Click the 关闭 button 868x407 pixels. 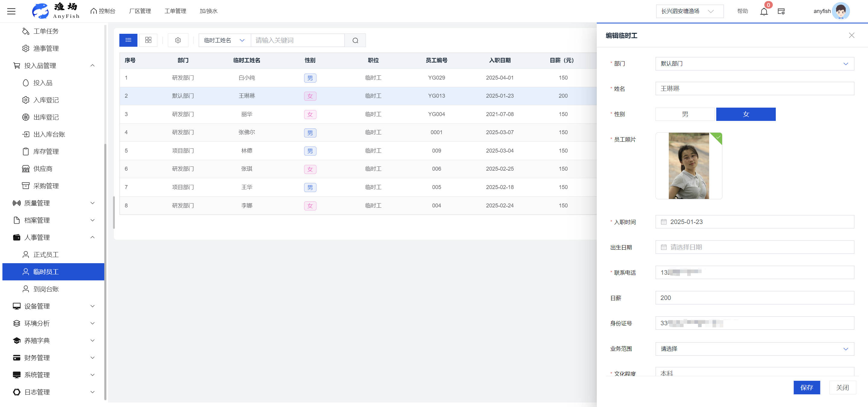[x=842, y=387]
